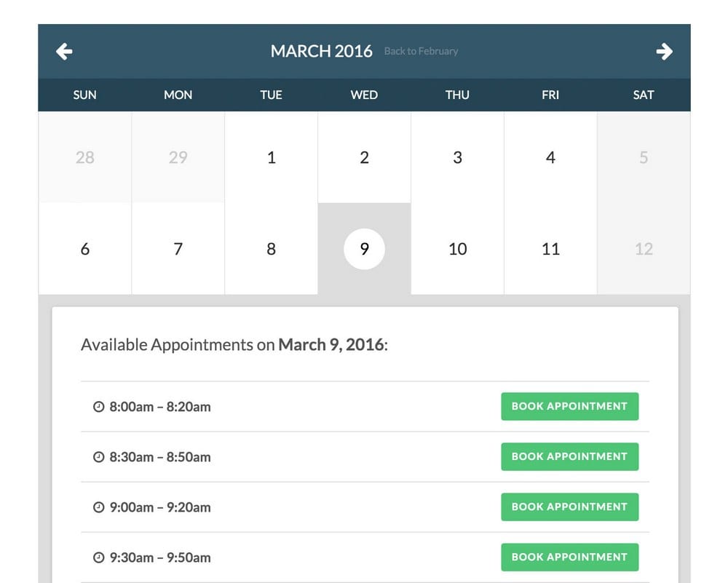728x583 pixels.
Task: Click the greyed-out date 29
Action: click(x=178, y=157)
